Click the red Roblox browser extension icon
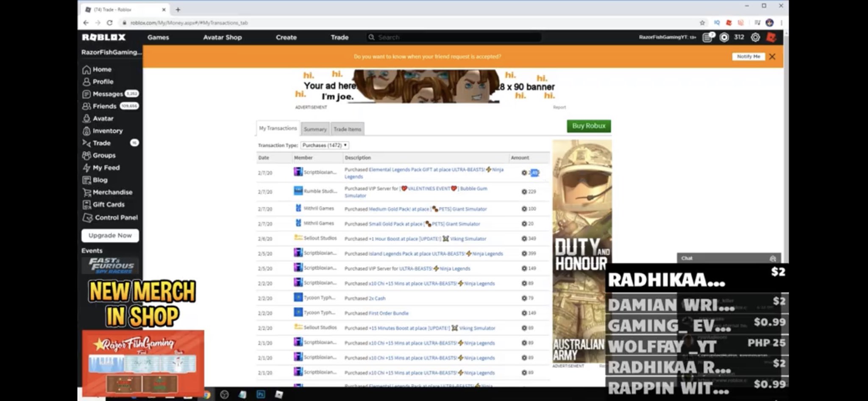The height and width of the screenshot is (401, 868). pyautogui.click(x=729, y=23)
